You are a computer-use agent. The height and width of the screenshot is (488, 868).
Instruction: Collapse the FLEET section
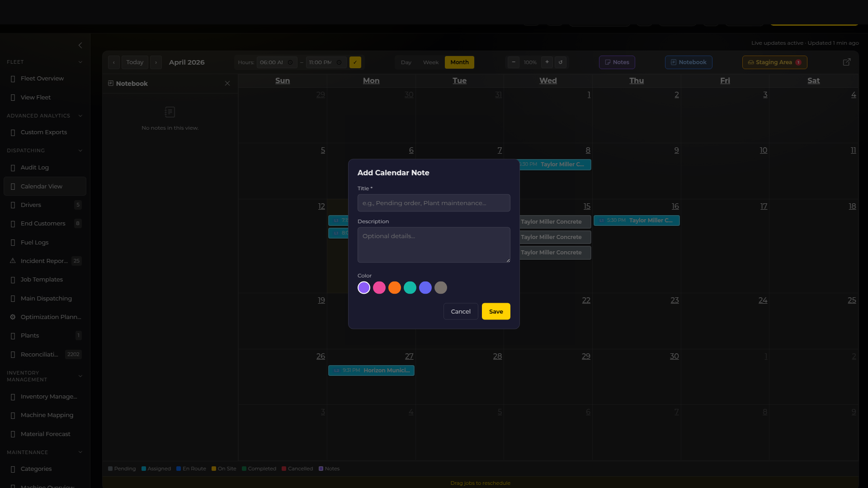click(x=80, y=62)
